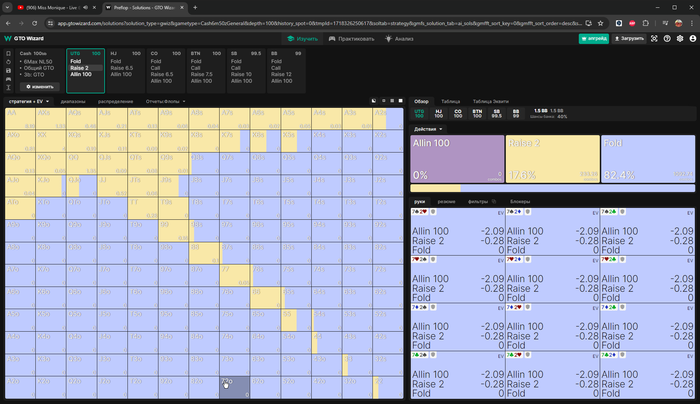Screen dimensions: 700x404
Task: Select the yellow Raise 2 action block
Action: point(553,159)
